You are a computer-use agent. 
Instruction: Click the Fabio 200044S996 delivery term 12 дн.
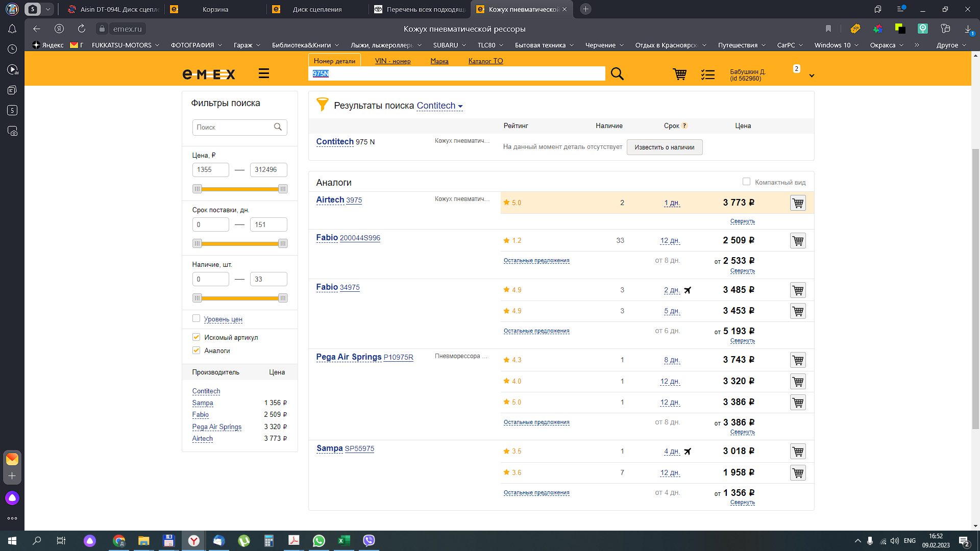click(670, 241)
